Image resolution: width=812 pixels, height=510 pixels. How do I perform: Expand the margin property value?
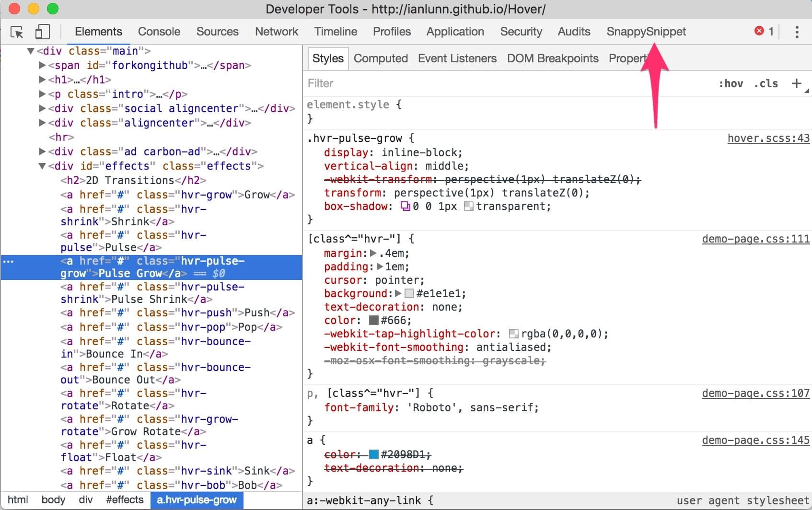pos(373,253)
